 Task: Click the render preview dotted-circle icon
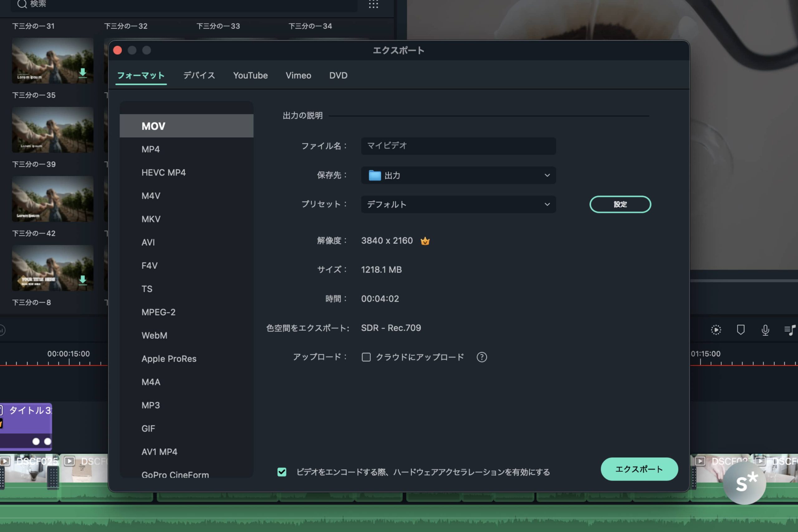click(716, 330)
